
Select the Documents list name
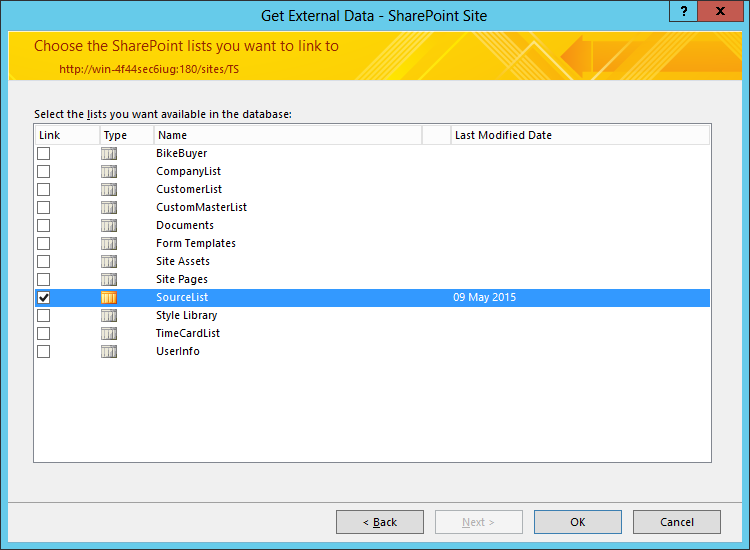[x=185, y=226]
